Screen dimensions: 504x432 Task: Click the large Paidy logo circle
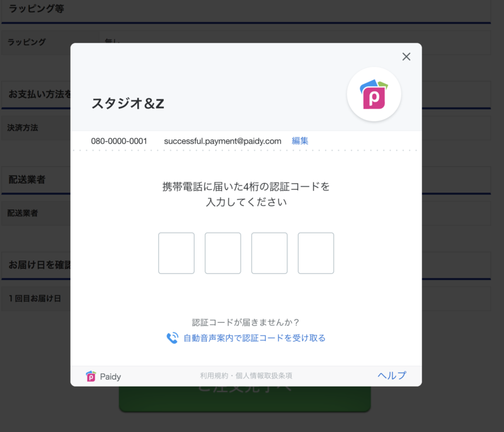click(x=374, y=94)
